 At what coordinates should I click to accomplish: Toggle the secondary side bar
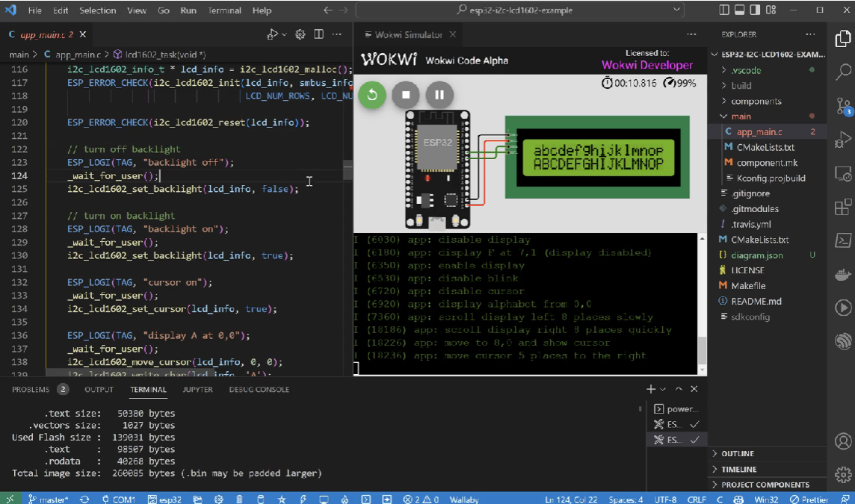point(756,10)
